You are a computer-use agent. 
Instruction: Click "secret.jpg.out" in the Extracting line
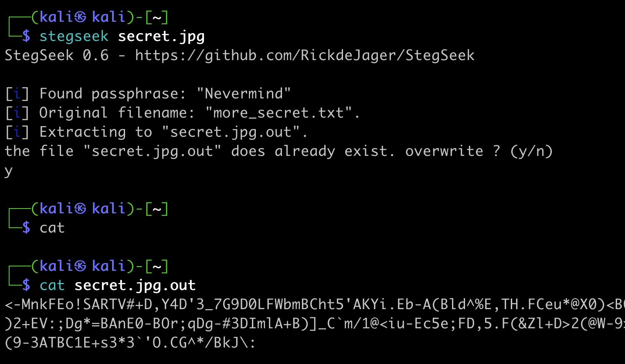231,132
